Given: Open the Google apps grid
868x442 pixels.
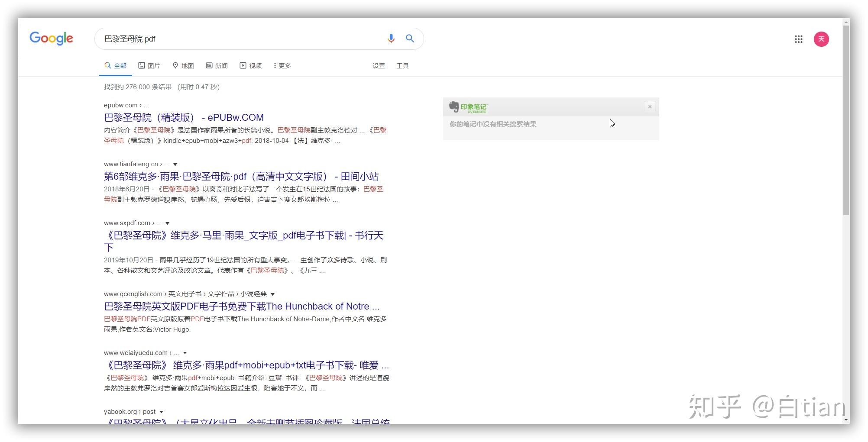Looking at the screenshot, I should [799, 39].
